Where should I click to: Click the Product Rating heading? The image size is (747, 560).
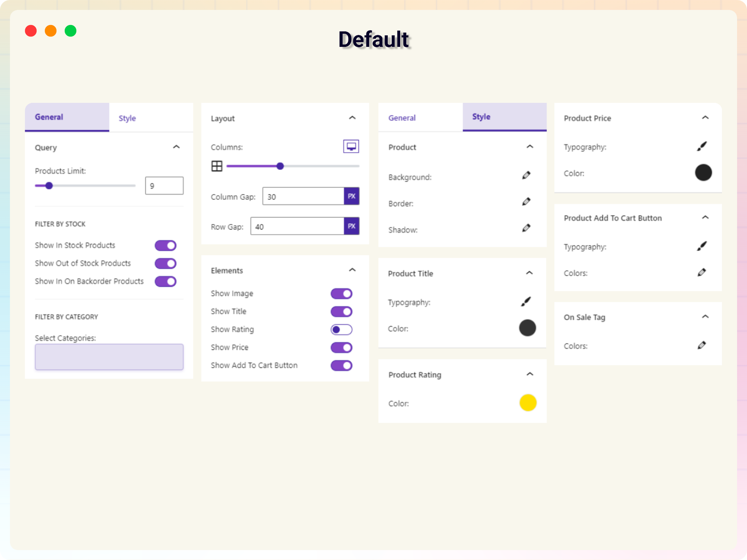point(415,375)
